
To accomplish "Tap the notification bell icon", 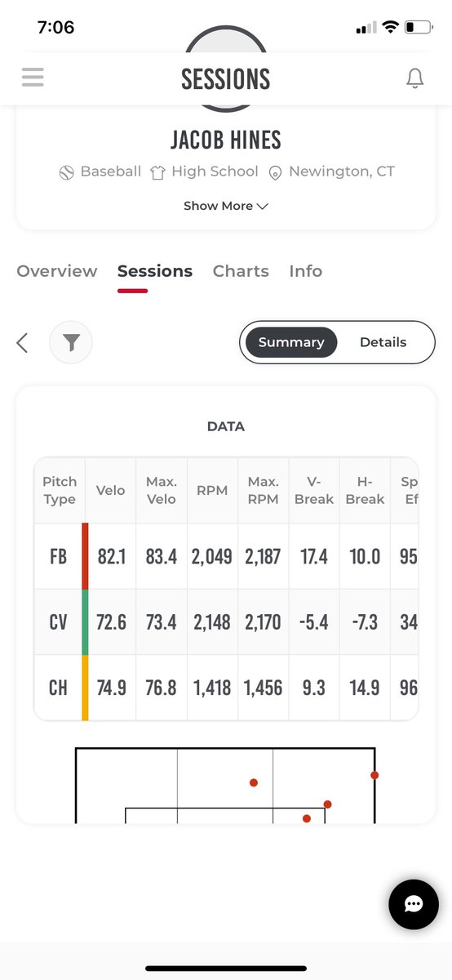I will click(x=414, y=78).
